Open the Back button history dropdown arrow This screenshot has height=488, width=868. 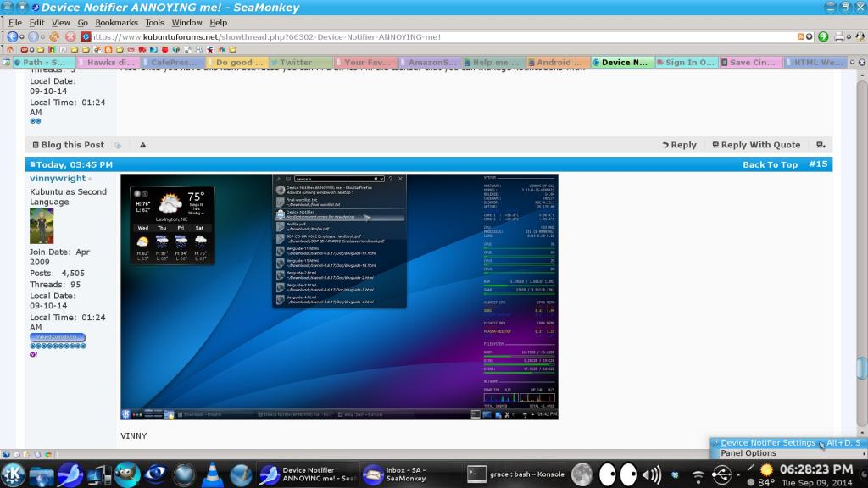(22, 37)
